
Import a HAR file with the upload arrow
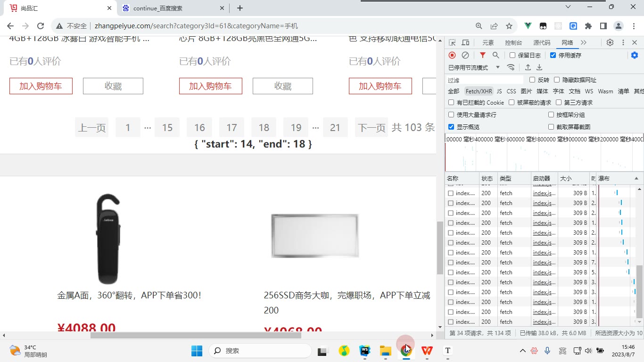pos(528,67)
